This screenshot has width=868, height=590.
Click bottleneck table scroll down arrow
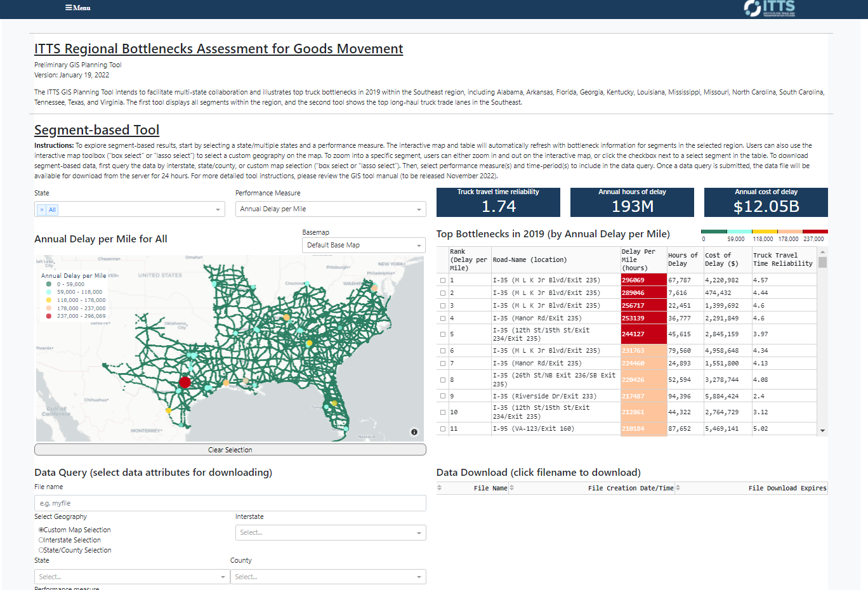point(822,431)
